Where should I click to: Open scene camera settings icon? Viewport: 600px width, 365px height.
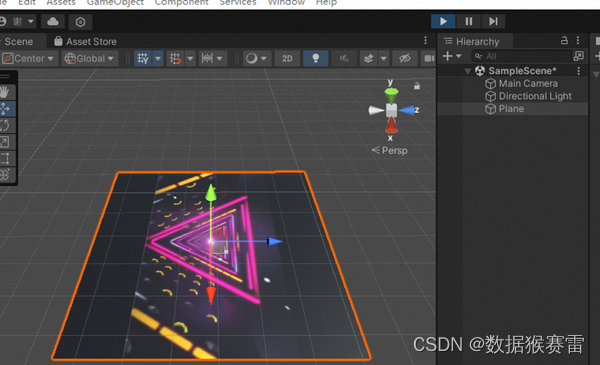coord(429,59)
